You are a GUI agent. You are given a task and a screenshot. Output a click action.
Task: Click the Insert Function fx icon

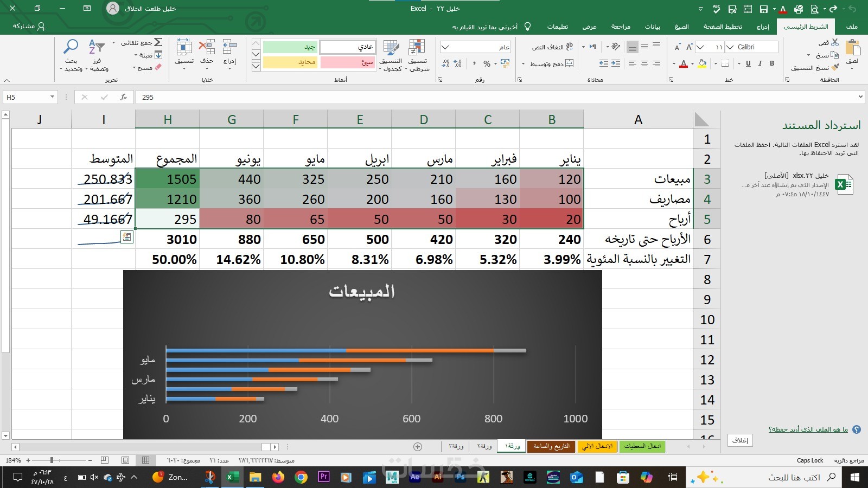point(124,97)
